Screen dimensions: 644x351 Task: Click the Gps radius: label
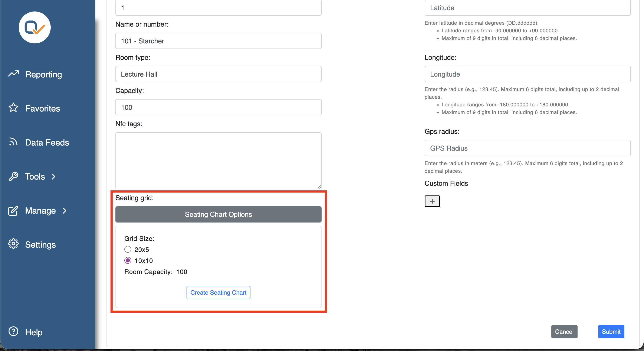pos(442,131)
